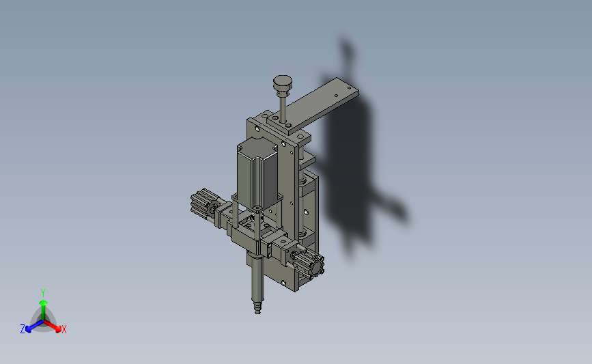Select the angled mounting bracket plate at top
The height and width of the screenshot is (364, 592).
pos(313,105)
